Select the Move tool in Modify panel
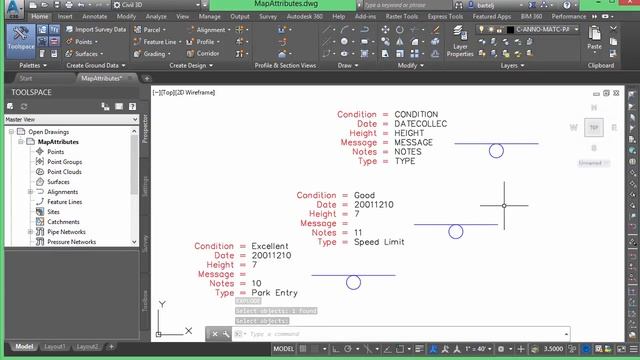This screenshot has width=640, height=360. click(x=385, y=29)
